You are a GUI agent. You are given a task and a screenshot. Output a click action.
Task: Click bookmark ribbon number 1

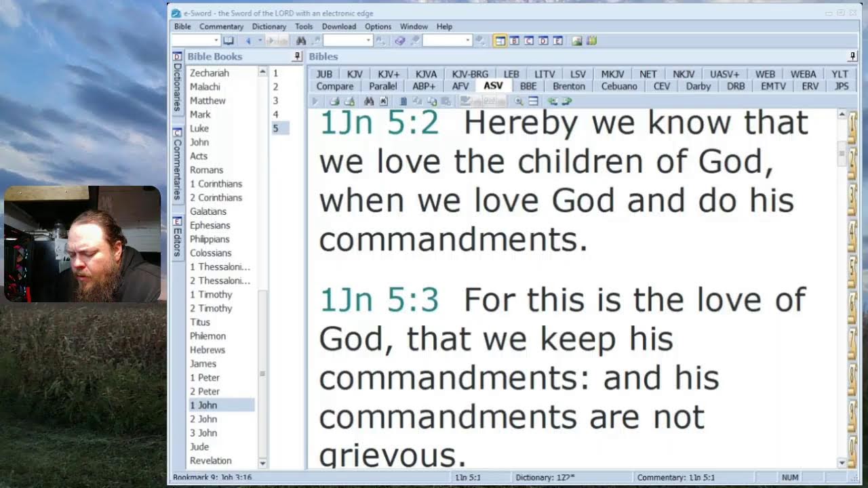click(x=853, y=127)
